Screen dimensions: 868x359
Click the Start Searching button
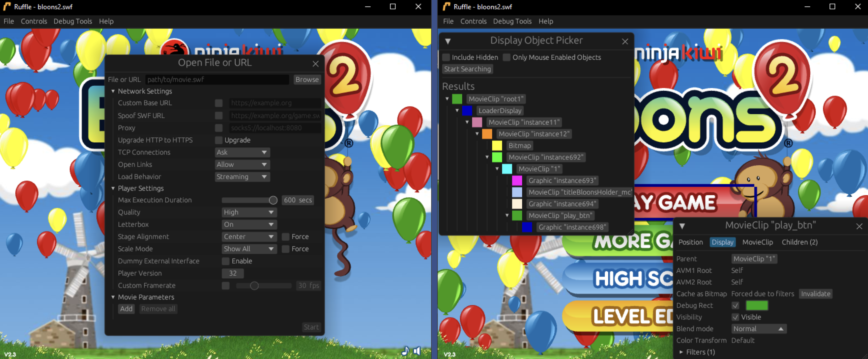coord(467,69)
